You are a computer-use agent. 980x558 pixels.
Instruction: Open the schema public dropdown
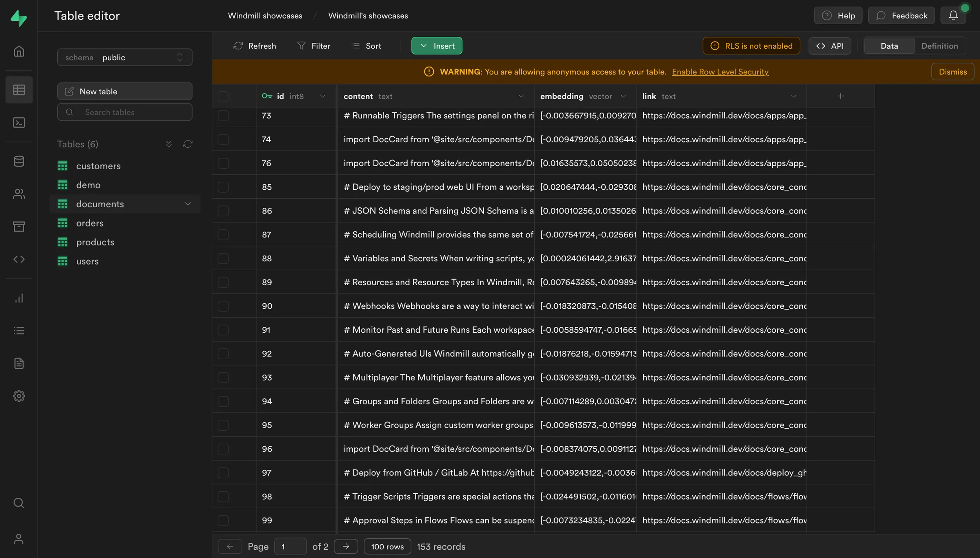[x=125, y=57]
